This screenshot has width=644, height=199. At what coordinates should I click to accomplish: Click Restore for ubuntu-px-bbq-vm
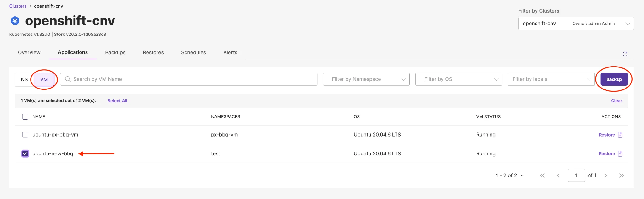click(x=607, y=135)
